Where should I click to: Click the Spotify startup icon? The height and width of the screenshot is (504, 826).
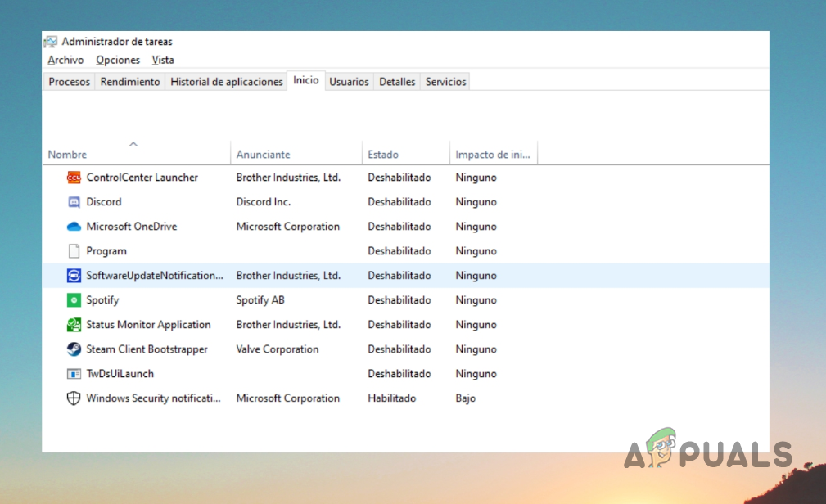click(74, 300)
